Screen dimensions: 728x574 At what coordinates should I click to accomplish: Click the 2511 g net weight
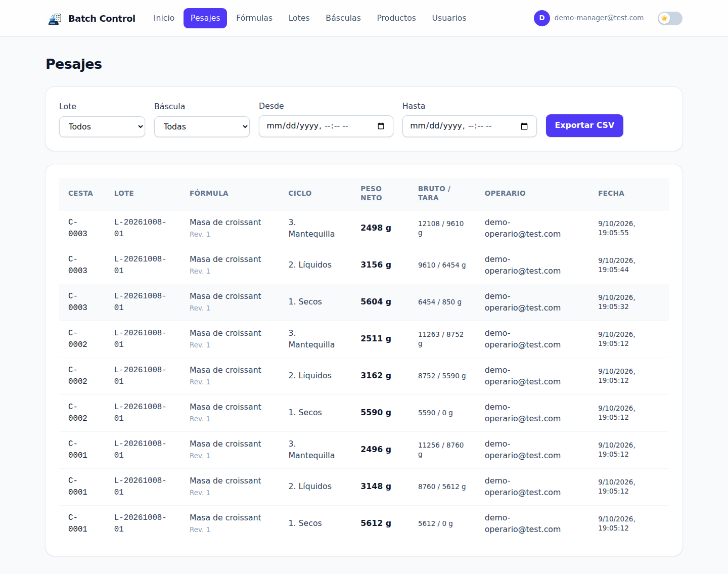click(x=376, y=339)
